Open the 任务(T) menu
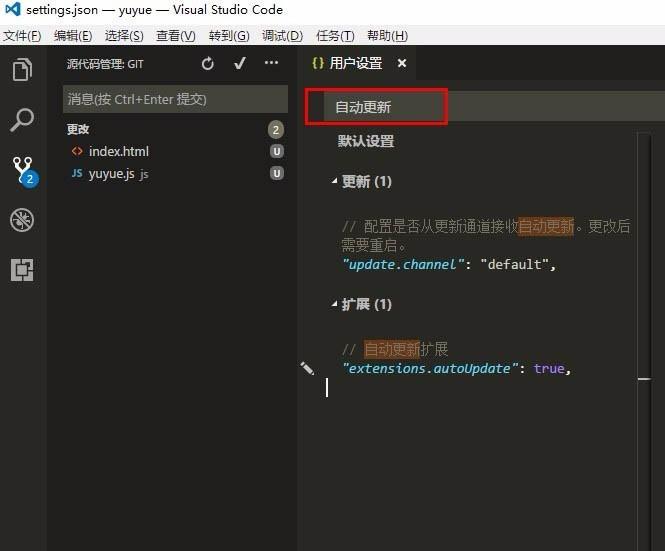This screenshot has height=551, width=665. (335, 36)
